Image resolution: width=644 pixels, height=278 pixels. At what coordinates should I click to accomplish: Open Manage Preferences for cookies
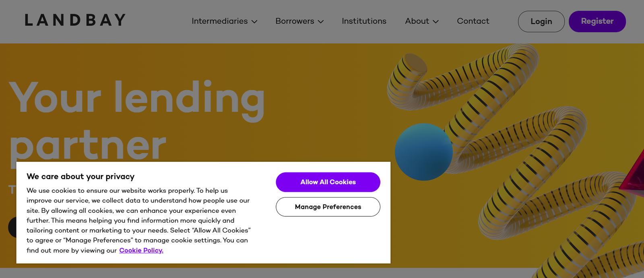click(328, 207)
